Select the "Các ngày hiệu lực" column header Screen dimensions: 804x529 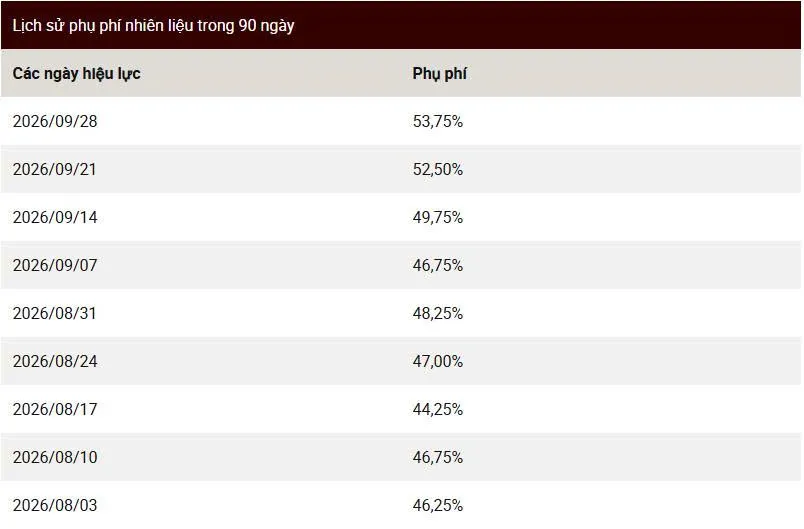coord(76,73)
